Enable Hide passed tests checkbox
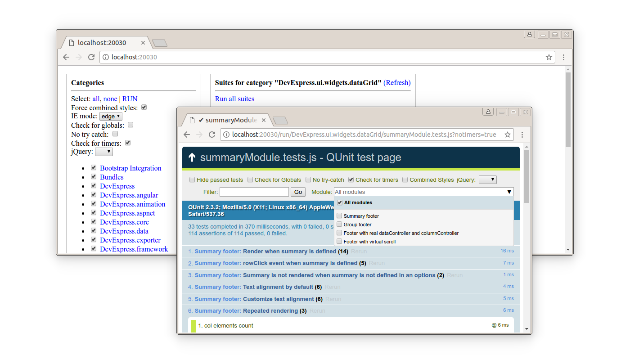Image resolution: width=630 pixels, height=364 pixels. (192, 180)
